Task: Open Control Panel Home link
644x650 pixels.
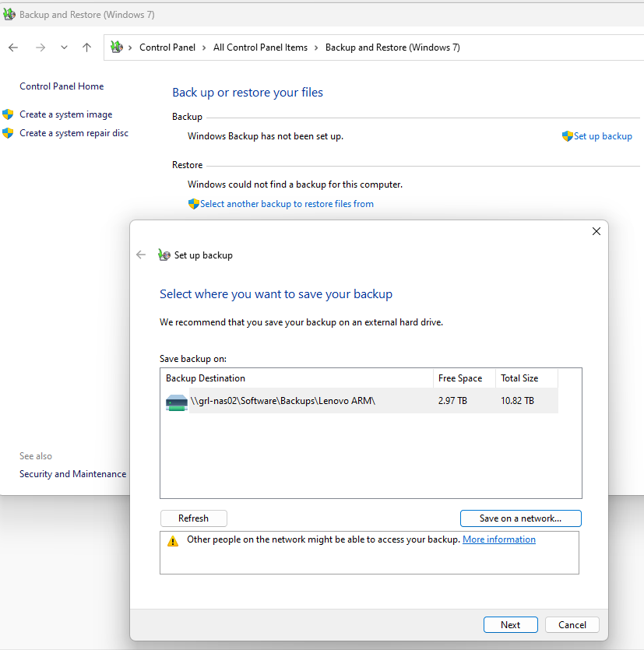Action: click(62, 86)
